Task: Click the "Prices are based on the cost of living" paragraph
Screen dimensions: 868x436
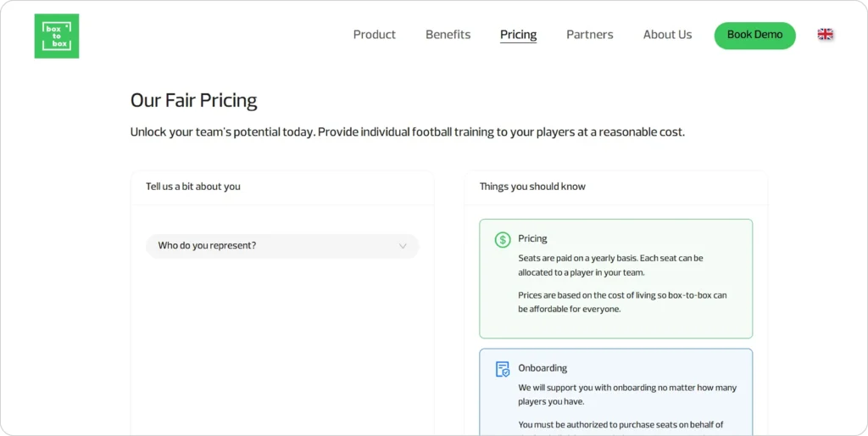Action: 622,302
